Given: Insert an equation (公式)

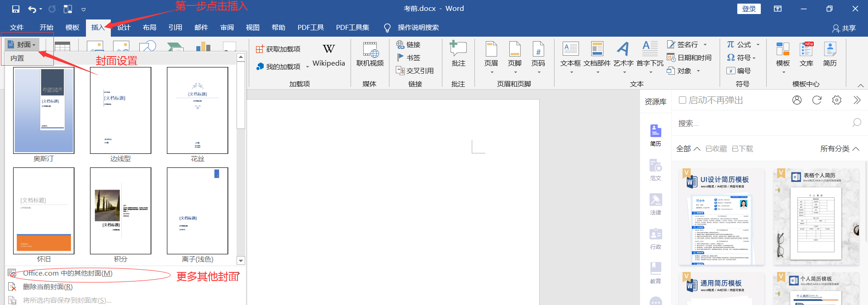Looking at the screenshot, I should coord(743,44).
